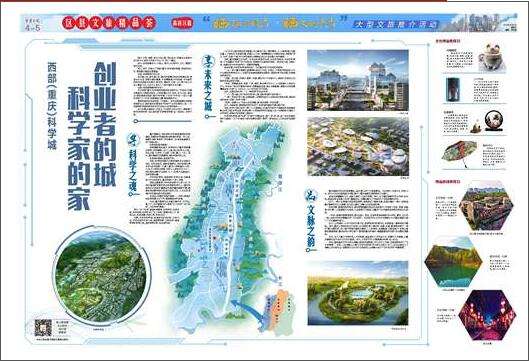Open the hexagonal ancient town photo
The image size is (529, 361).
486,205
